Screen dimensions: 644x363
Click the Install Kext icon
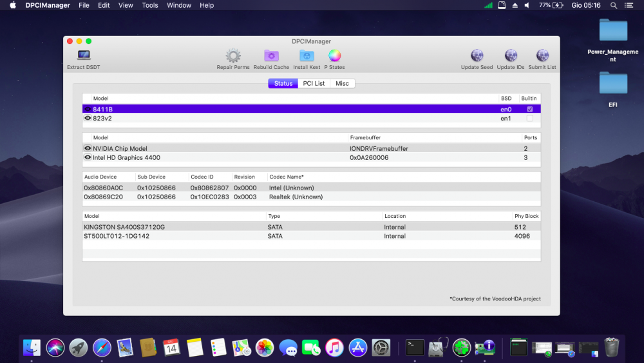click(307, 56)
